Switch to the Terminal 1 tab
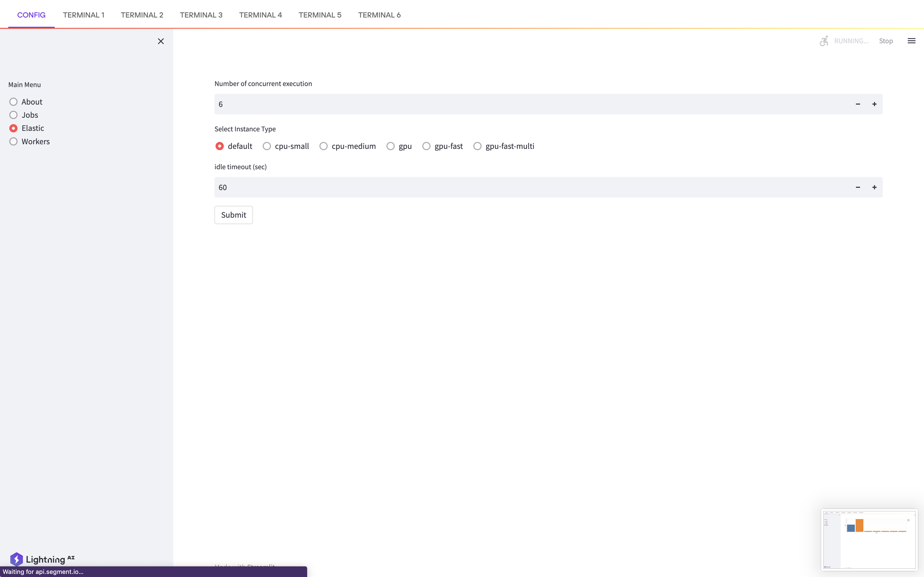 click(x=84, y=15)
